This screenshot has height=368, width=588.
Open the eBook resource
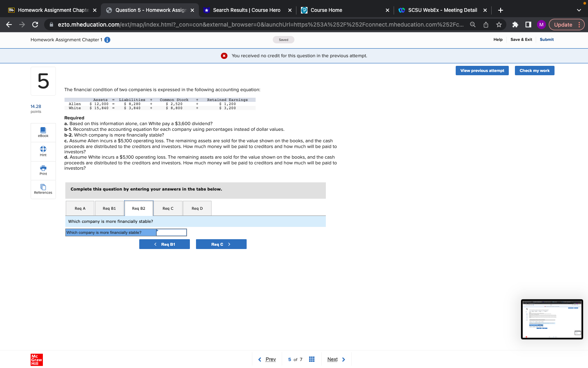click(43, 132)
